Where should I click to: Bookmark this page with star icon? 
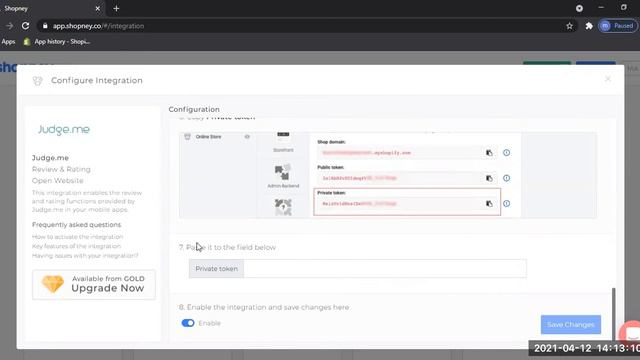(x=569, y=26)
